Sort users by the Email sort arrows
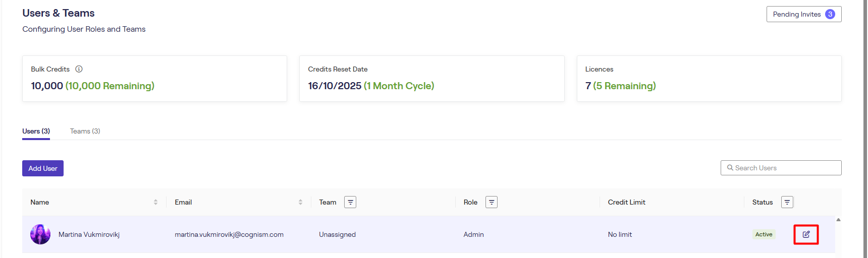The width and height of the screenshot is (868, 258). click(x=300, y=202)
